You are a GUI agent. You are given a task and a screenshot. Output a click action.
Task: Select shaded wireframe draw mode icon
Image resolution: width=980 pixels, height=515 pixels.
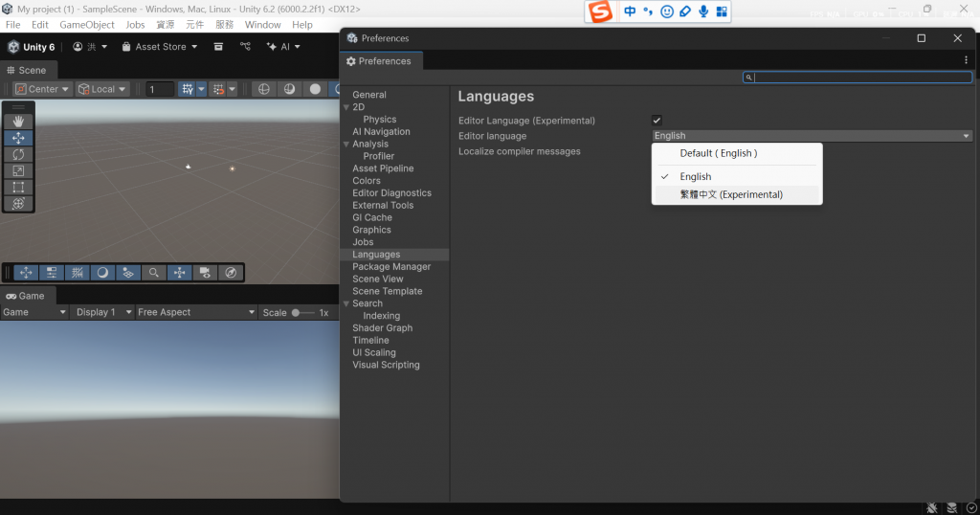tap(289, 89)
